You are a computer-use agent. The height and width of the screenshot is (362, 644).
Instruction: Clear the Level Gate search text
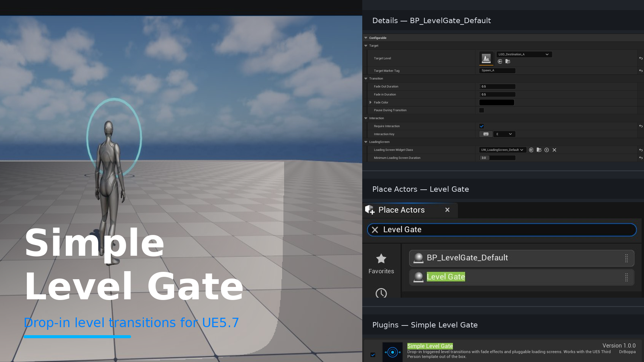click(375, 230)
